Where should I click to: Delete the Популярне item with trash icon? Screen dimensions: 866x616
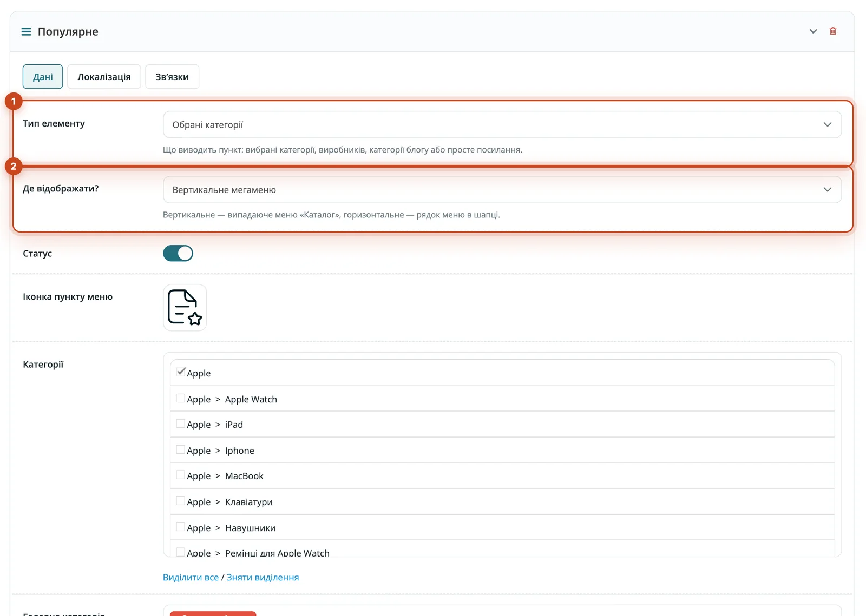[833, 31]
